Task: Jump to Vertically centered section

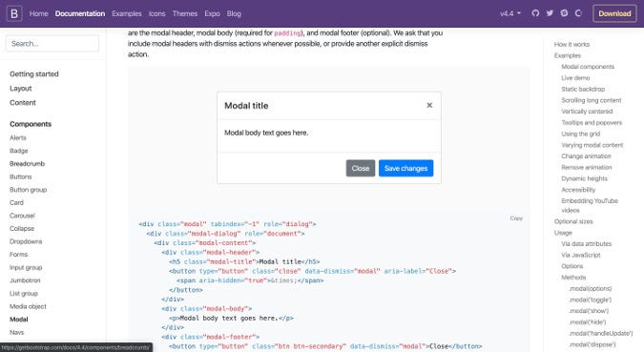Action: coord(587,112)
